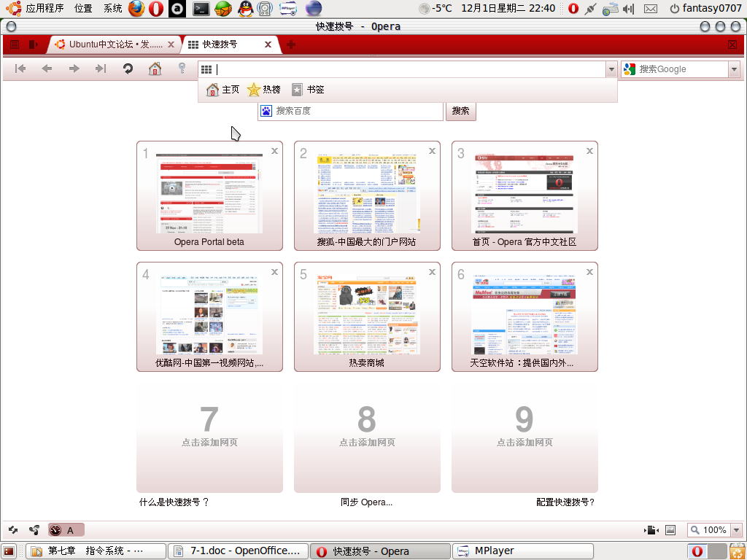The height and width of the screenshot is (560, 747).
Task: Click the 搜索 button next to the Baidu field
Action: tap(461, 111)
